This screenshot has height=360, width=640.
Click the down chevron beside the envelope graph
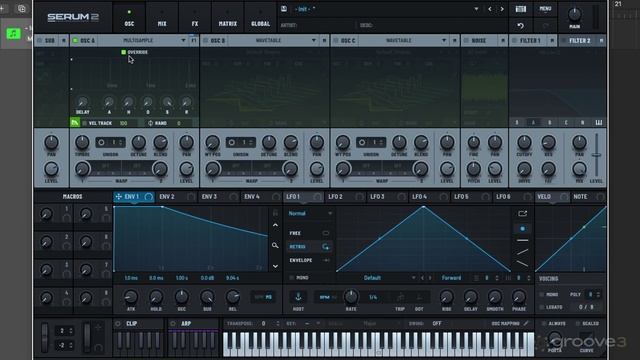[275, 266]
